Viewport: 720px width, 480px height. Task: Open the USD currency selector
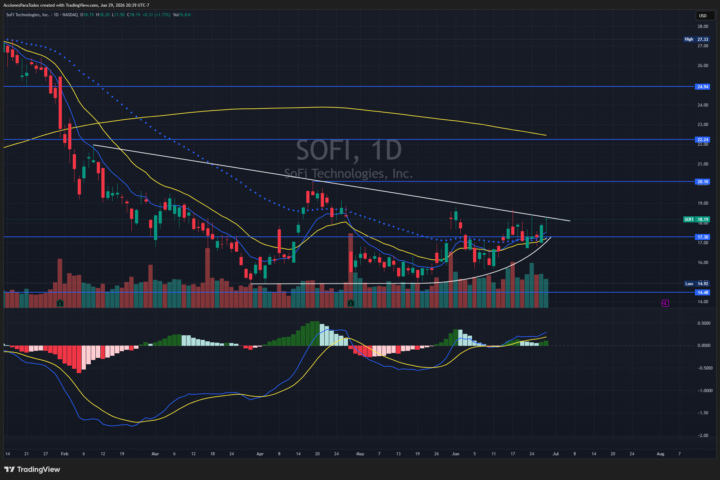click(703, 16)
